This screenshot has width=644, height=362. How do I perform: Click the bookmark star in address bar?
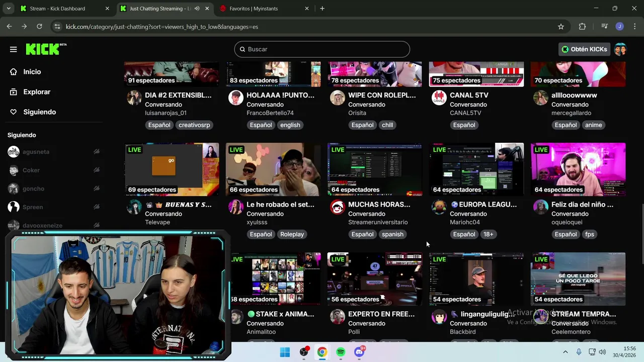(561, 27)
